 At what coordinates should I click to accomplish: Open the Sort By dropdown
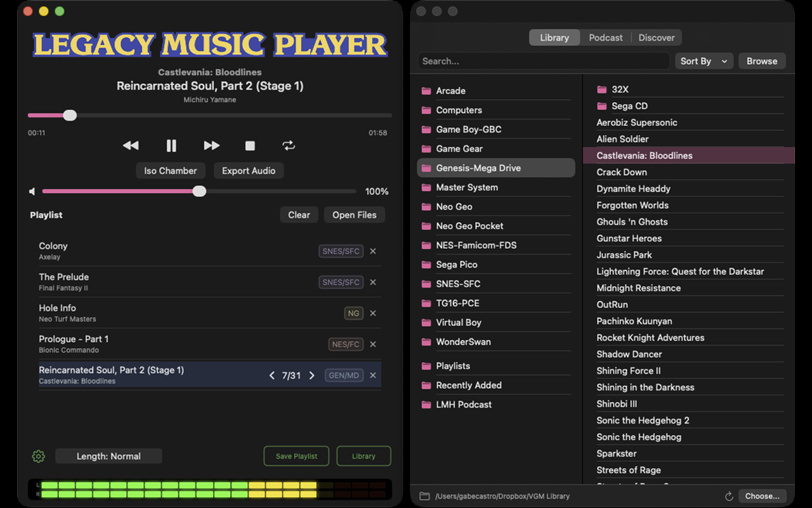(x=704, y=61)
